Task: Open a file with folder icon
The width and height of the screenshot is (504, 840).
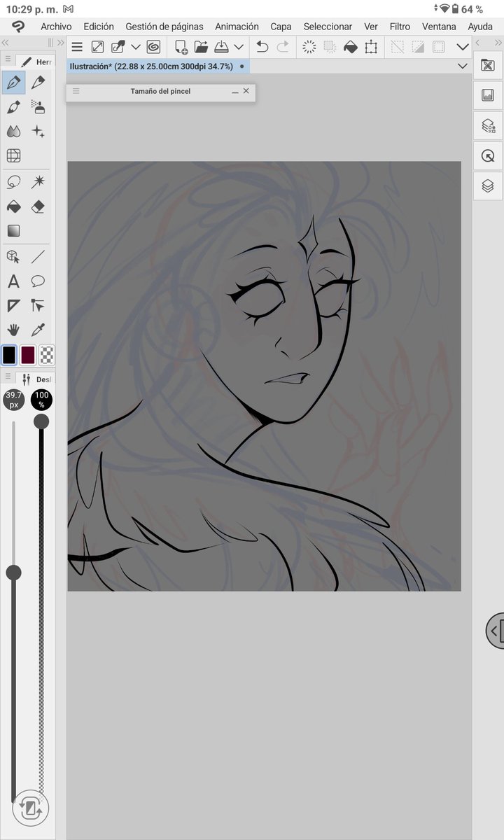Action: click(201, 48)
